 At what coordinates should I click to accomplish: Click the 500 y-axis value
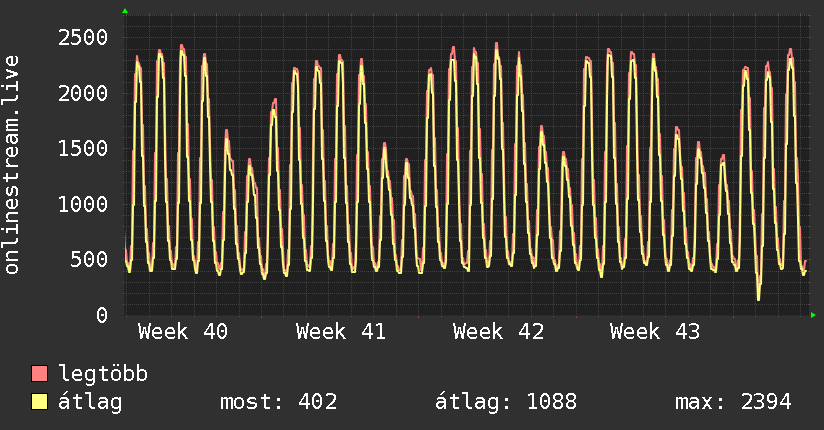pyautogui.click(x=89, y=260)
